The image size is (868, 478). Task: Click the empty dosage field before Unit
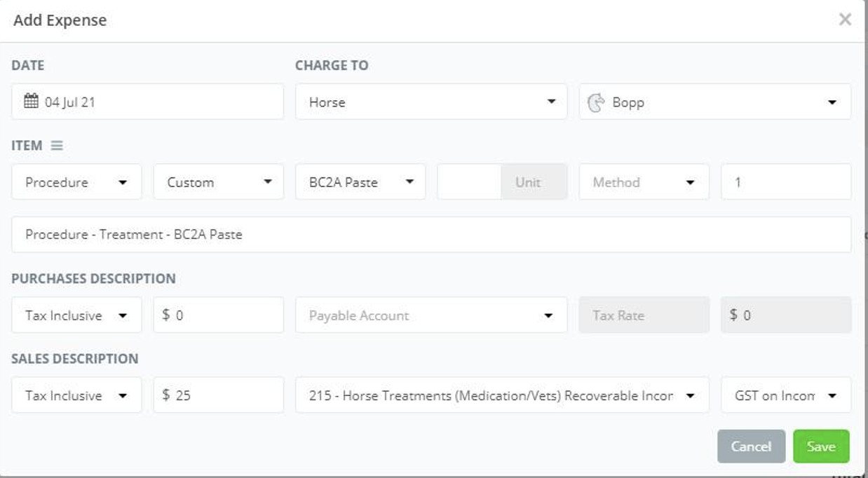pyautogui.click(x=469, y=182)
